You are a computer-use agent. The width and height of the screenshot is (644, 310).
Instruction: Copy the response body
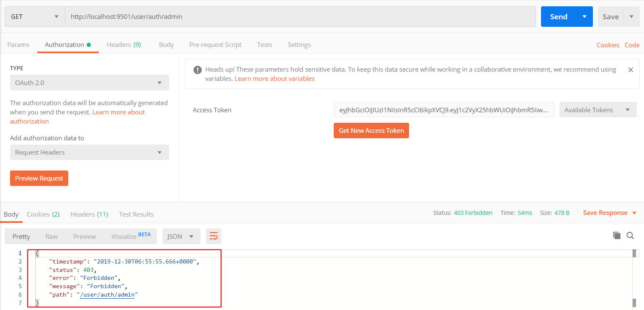coord(616,235)
